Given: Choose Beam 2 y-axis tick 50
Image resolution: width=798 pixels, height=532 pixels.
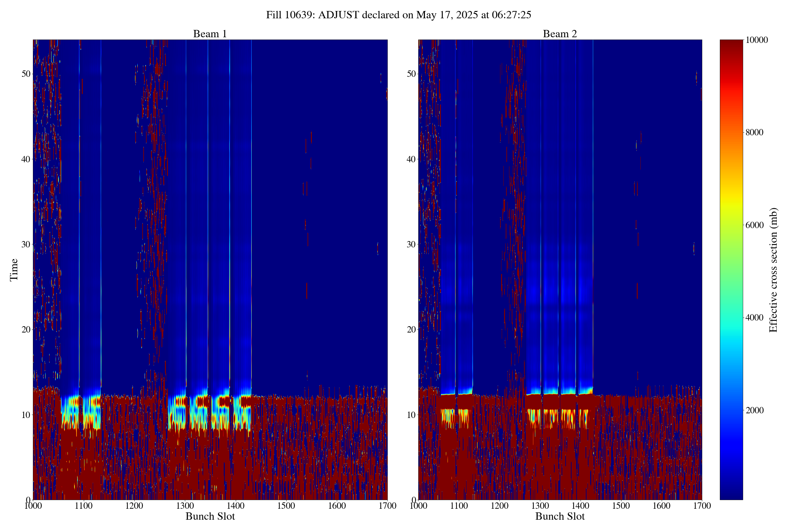Looking at the screenshot, I should [x=412, y=74].
